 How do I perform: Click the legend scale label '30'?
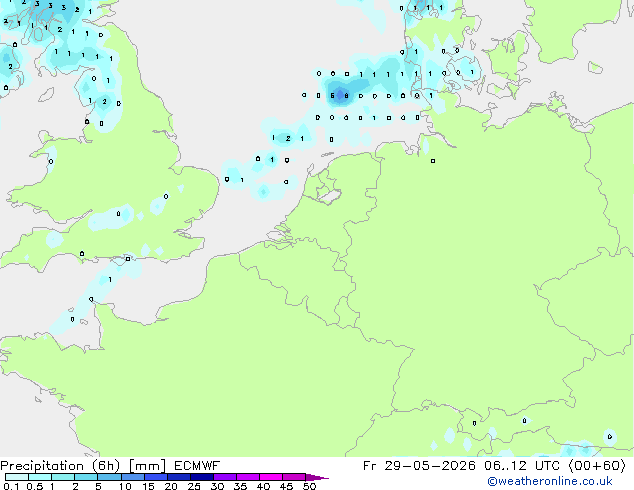(x=217, y=486)
